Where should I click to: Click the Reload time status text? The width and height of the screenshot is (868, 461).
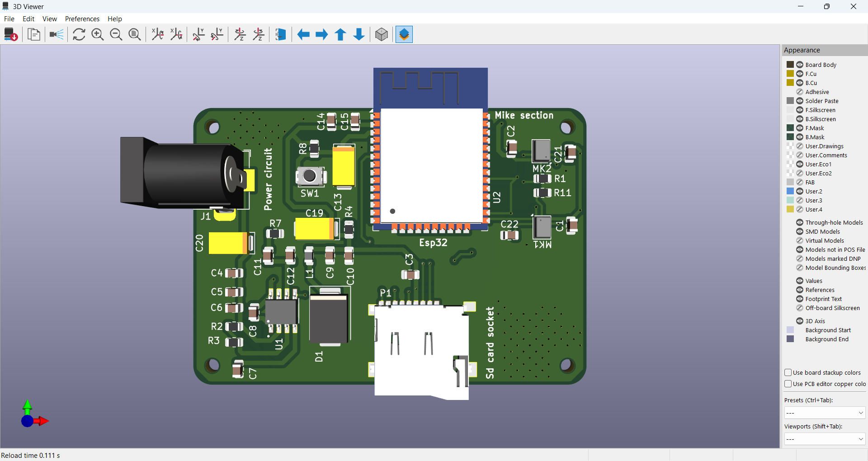pyautogui.click(x=31, y=455)
